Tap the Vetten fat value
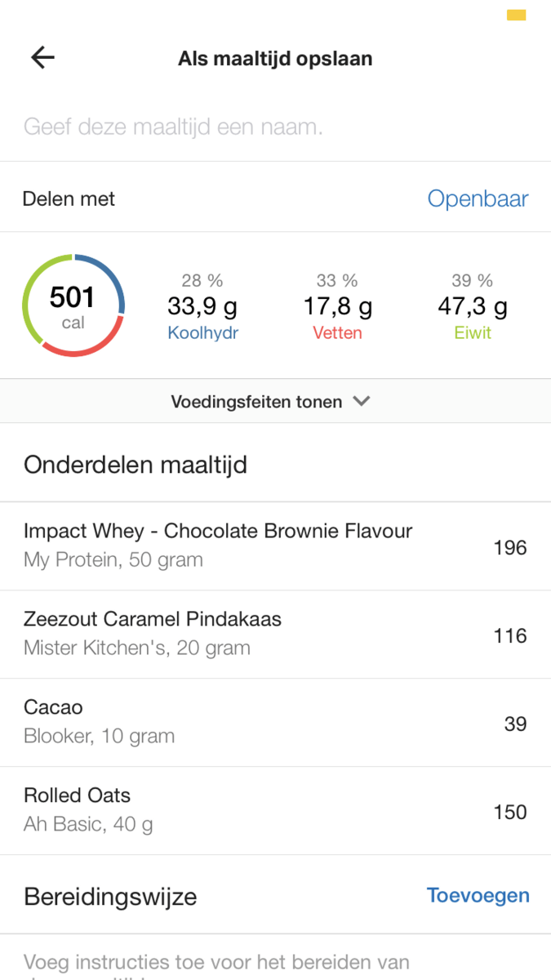 (338, 307)
